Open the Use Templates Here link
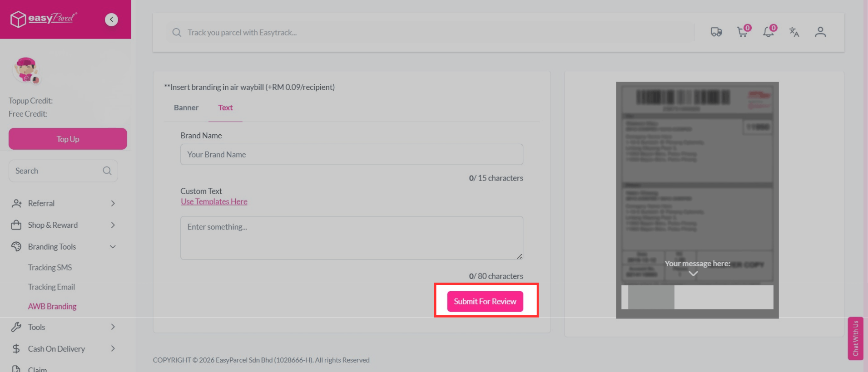868x372 pixels. point(214,201)
